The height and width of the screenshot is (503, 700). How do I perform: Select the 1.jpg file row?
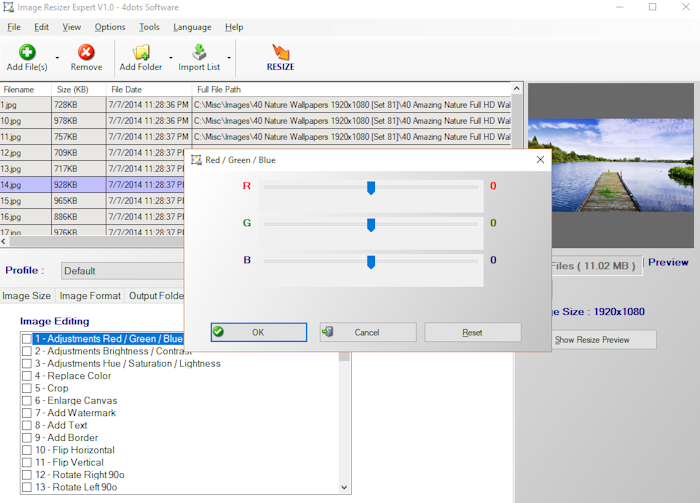click(255, 105)
